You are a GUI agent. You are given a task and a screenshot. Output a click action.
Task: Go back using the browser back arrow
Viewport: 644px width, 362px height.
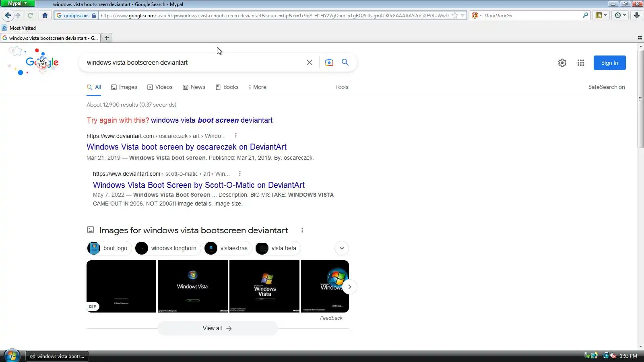[8, 15]
